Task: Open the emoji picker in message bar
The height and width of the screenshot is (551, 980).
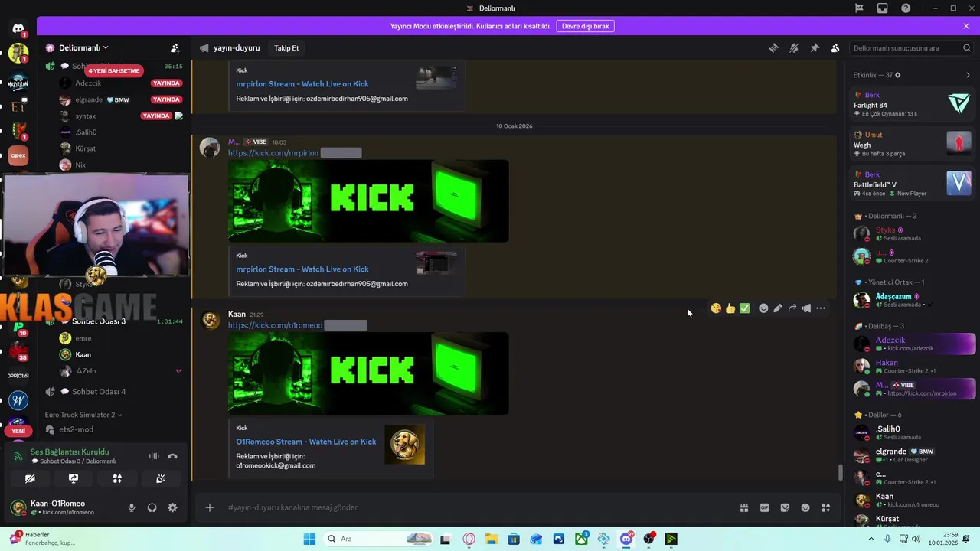Action: 805,507
